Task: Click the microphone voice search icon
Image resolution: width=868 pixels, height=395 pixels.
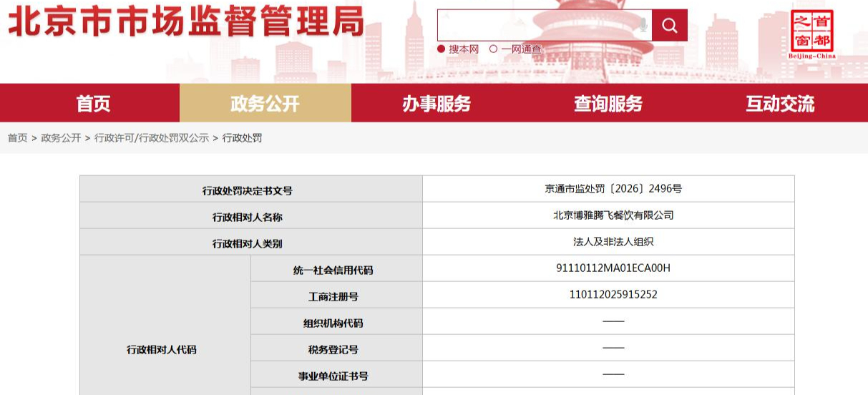Action: tap(642, 26)
